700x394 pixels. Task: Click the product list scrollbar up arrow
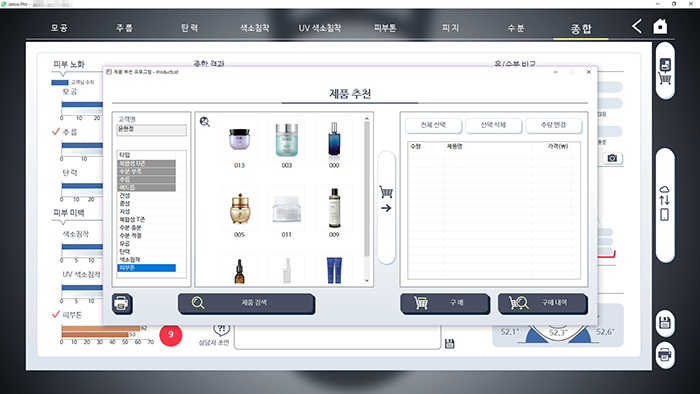367,119
